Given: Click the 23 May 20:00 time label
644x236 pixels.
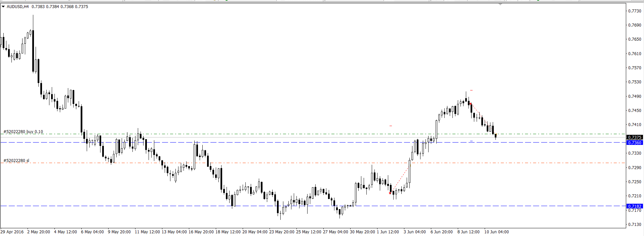Looking at the screenshot, I should pos(282,232).
